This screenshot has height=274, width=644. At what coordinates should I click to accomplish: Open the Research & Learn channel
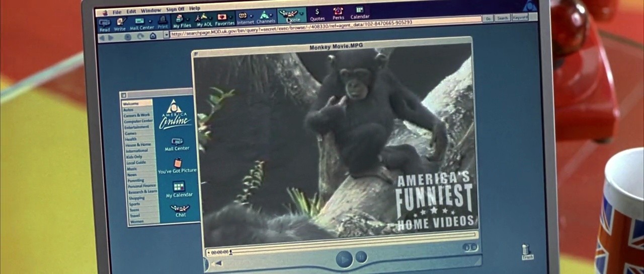(x=143, y=191)
